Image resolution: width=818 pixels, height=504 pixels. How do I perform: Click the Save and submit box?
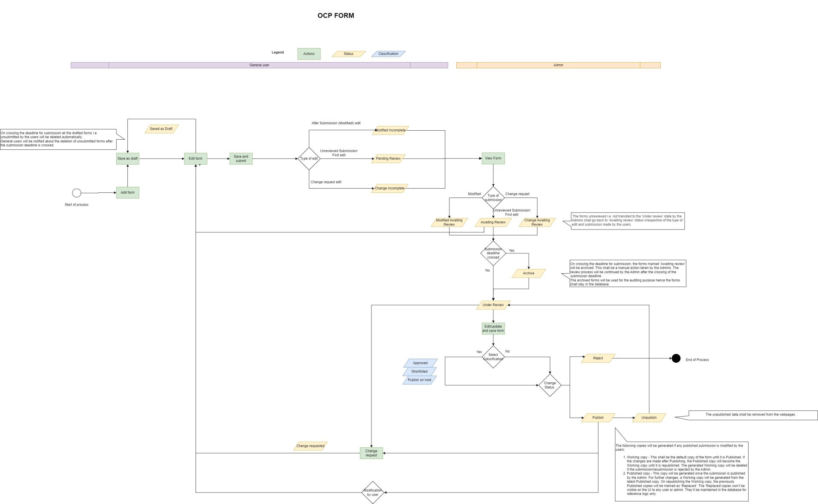coord(241,158)
